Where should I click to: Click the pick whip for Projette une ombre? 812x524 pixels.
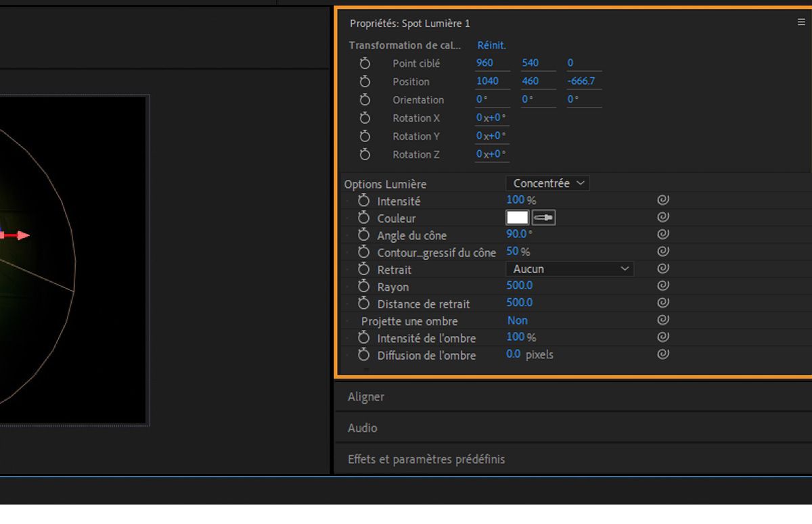[x=663, y=320]
